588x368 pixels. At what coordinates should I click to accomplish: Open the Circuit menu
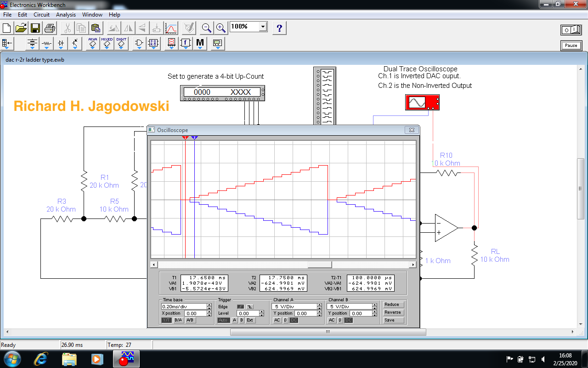click(x=42, y=15)
